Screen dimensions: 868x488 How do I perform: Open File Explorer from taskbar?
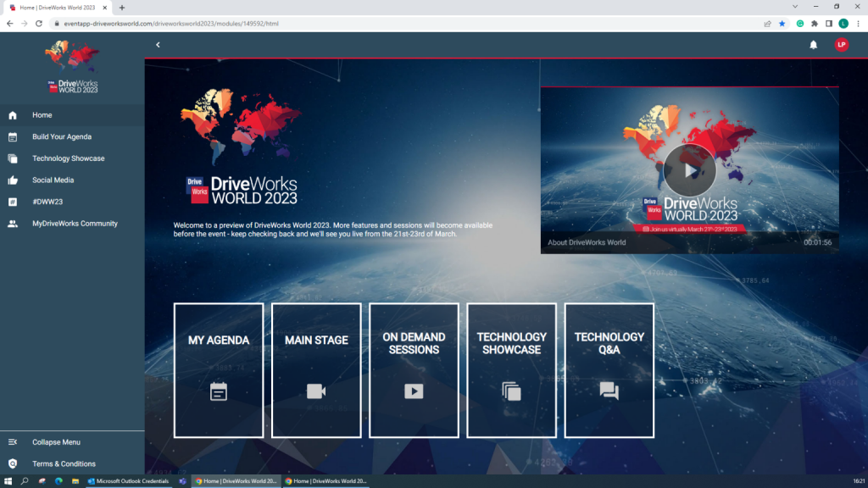(75, 481)
